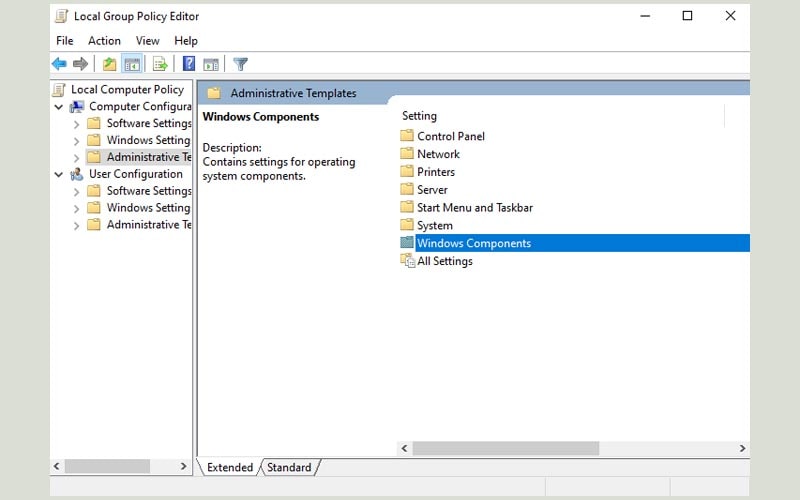This screenshot has height=500, width=800.
Task: Click the Local Group Policy Editor title icon
Action: (x=61, y=16)
